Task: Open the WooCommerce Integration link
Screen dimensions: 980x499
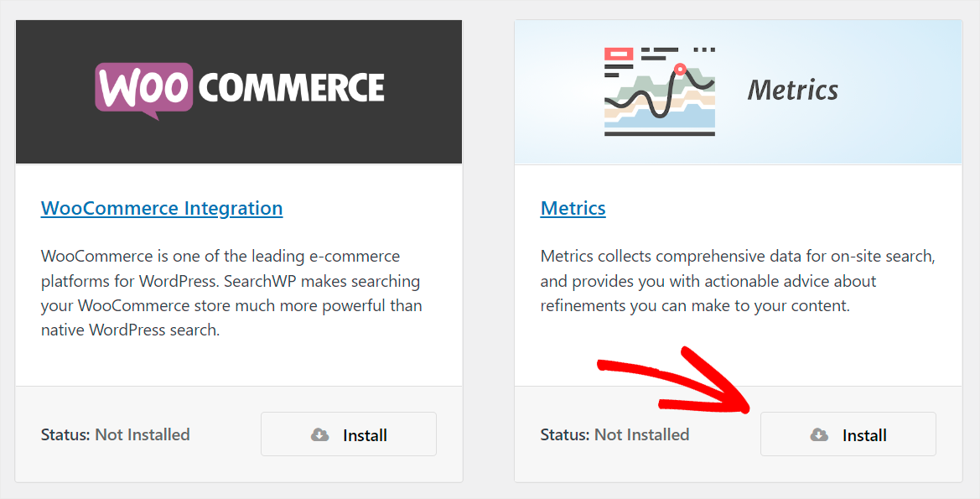Action: tap(161, 208)
